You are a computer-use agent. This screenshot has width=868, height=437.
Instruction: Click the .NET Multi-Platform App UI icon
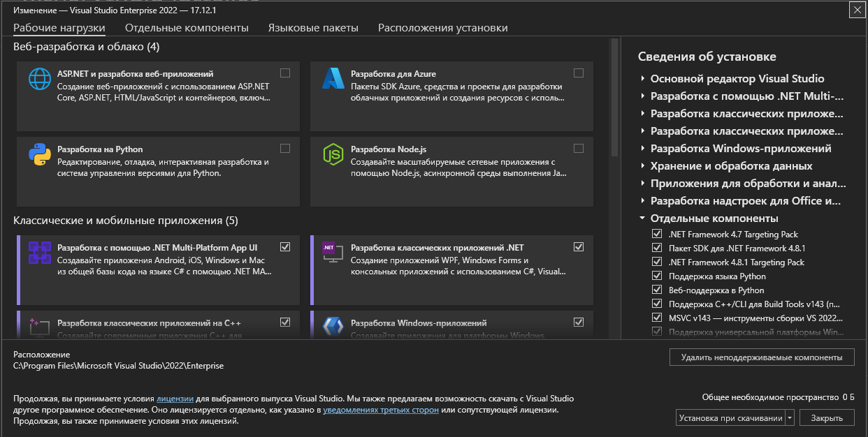[40, 252]
